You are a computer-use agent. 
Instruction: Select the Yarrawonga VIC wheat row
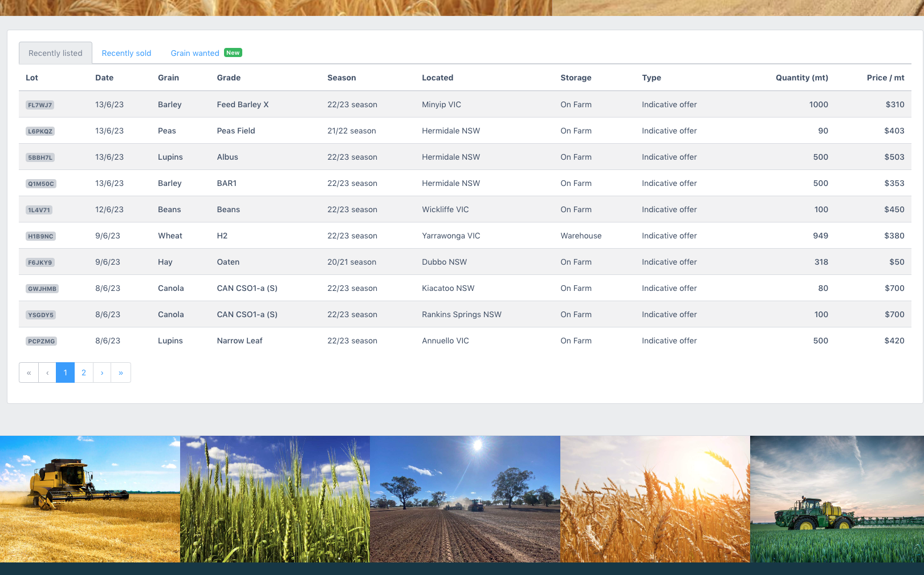coord(450,236)
